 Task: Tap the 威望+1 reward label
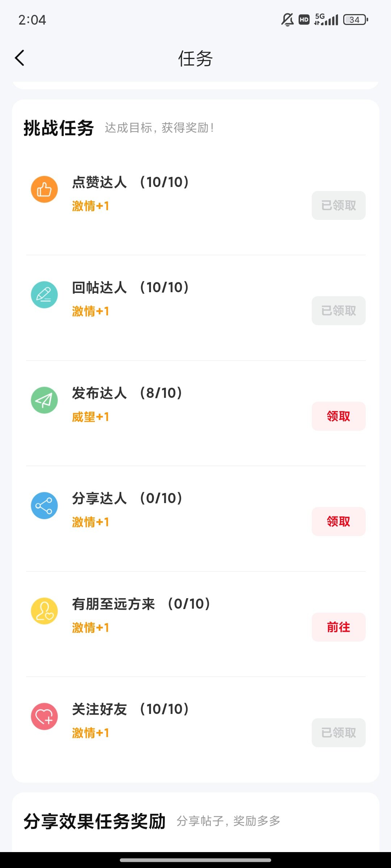(x=91, y=417)
